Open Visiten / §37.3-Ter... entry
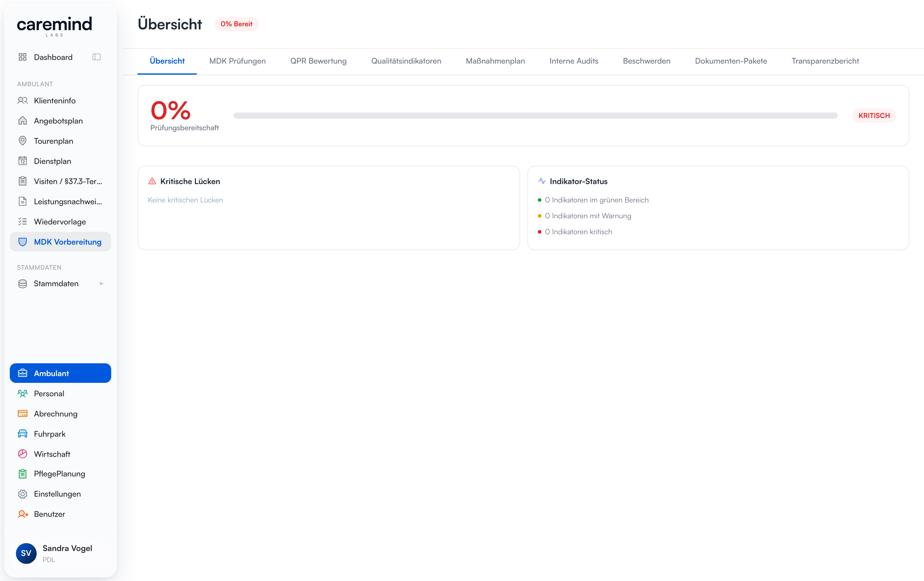 (x=61, y=181)
